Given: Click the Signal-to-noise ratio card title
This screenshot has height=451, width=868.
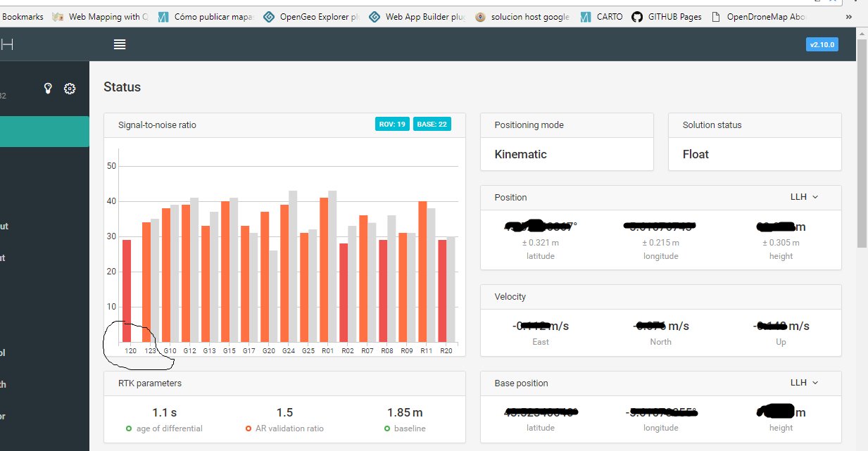Looking at the screenshot, I should pos(157,125).
